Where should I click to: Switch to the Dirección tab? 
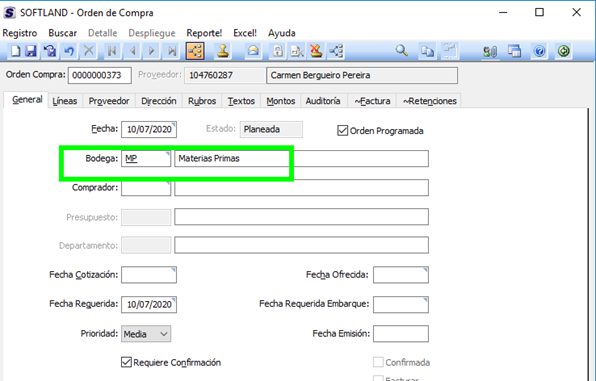pos(159,101)
